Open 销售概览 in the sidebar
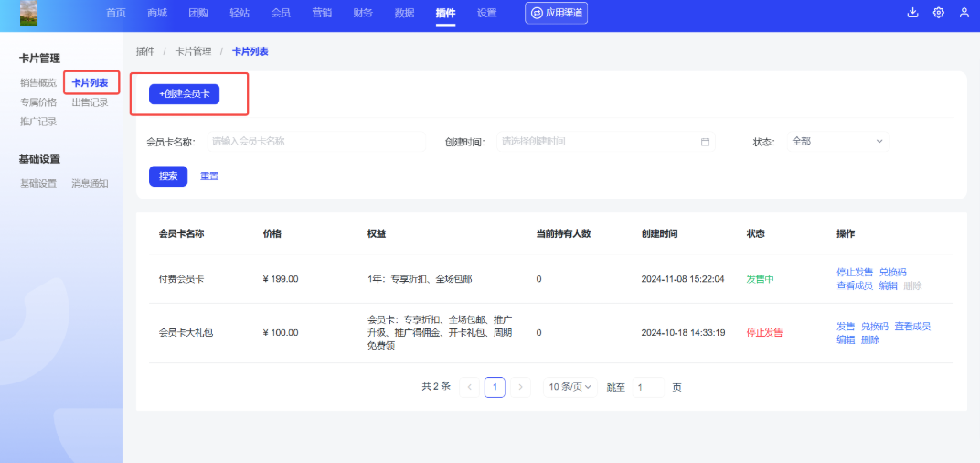This screenshot has height=463, width=980. pyautogui.click(x=38, y=83)
